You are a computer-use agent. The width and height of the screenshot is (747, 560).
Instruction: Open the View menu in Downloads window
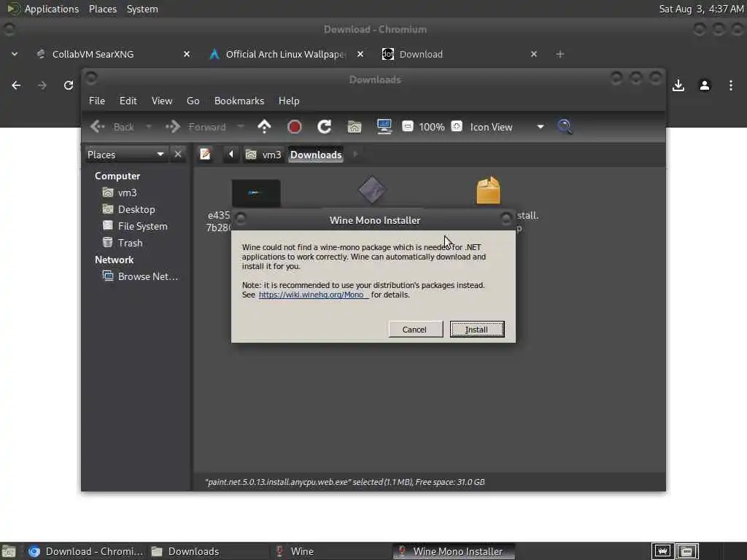tap(162, 101)
